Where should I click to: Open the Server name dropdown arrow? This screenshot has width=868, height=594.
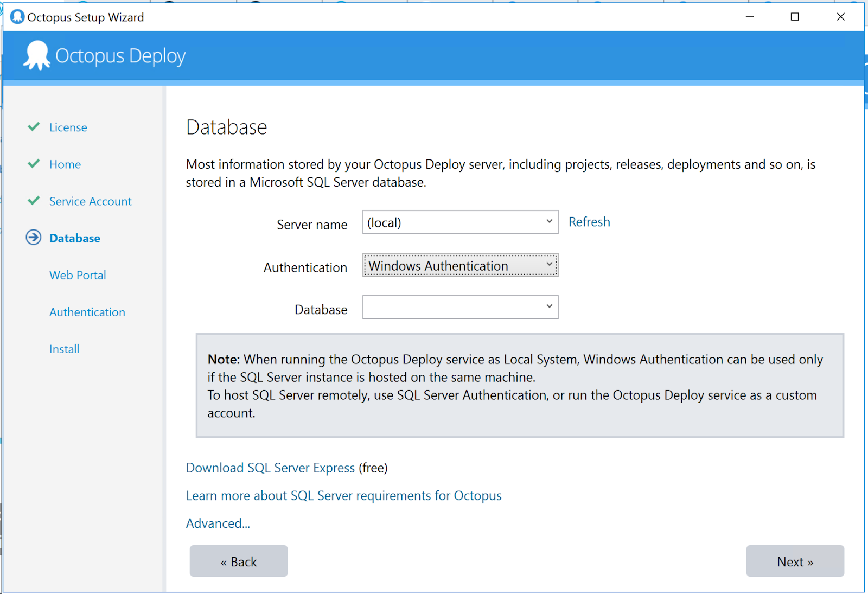[550, 221]
